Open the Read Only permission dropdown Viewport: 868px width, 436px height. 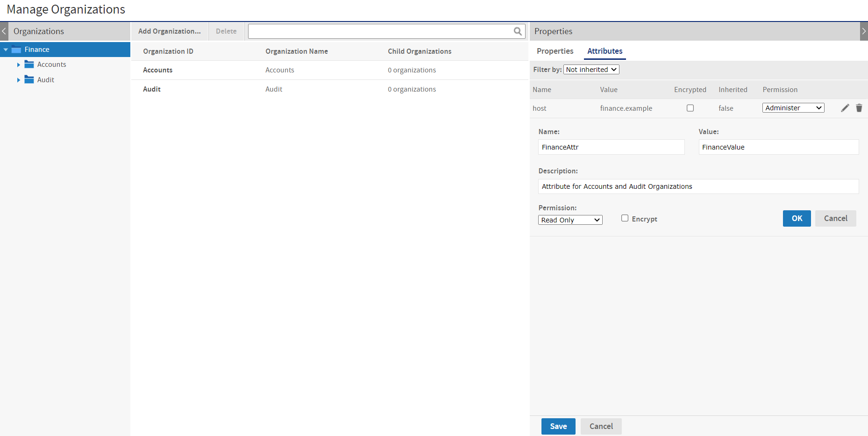click(x=570, y=220)
